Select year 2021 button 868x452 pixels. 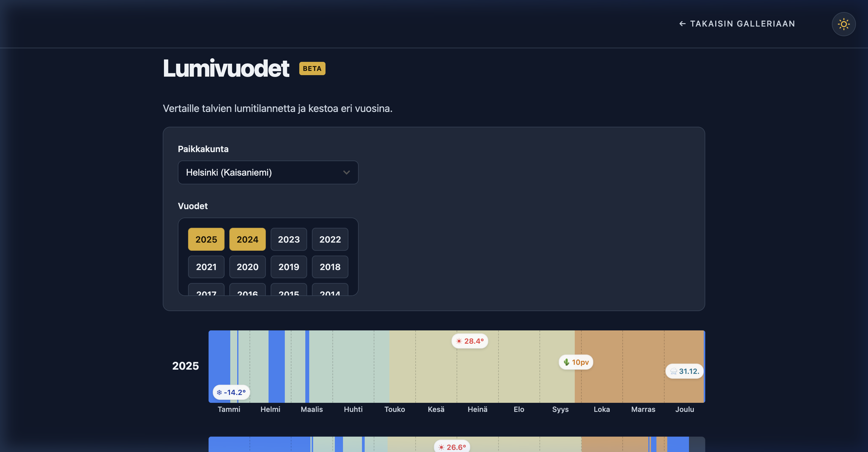206,267
